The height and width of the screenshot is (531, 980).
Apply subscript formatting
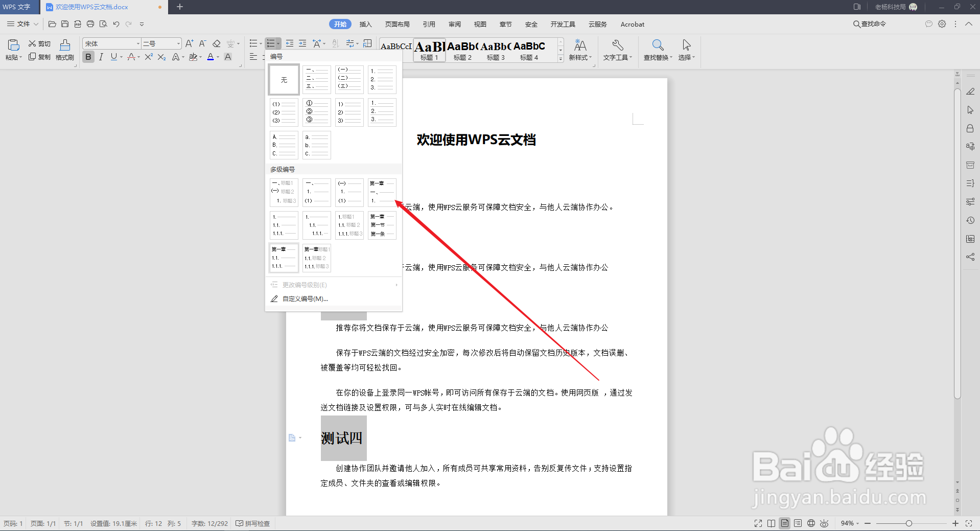161,57
